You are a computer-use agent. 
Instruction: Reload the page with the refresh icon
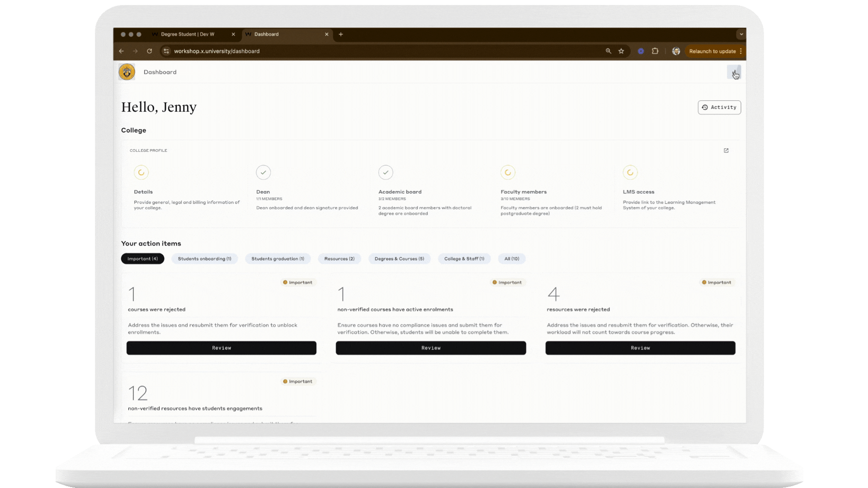pyautogui.click(x=149, y=51)
